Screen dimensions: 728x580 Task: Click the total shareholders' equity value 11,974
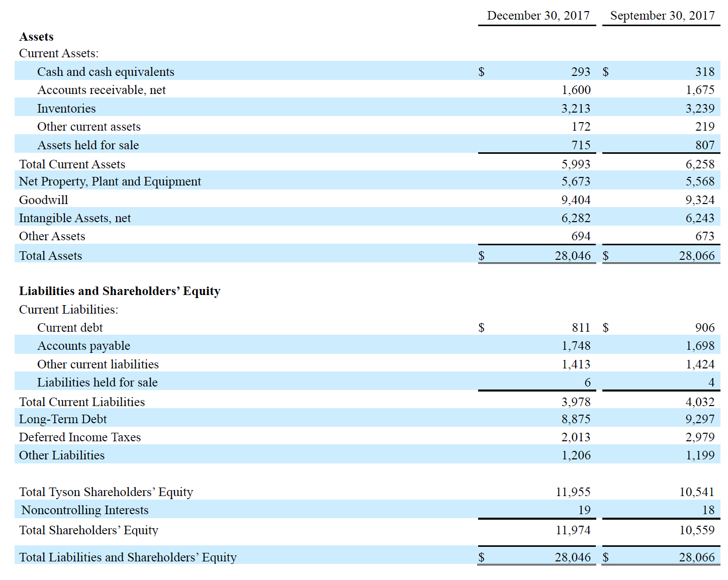[573, 530]
